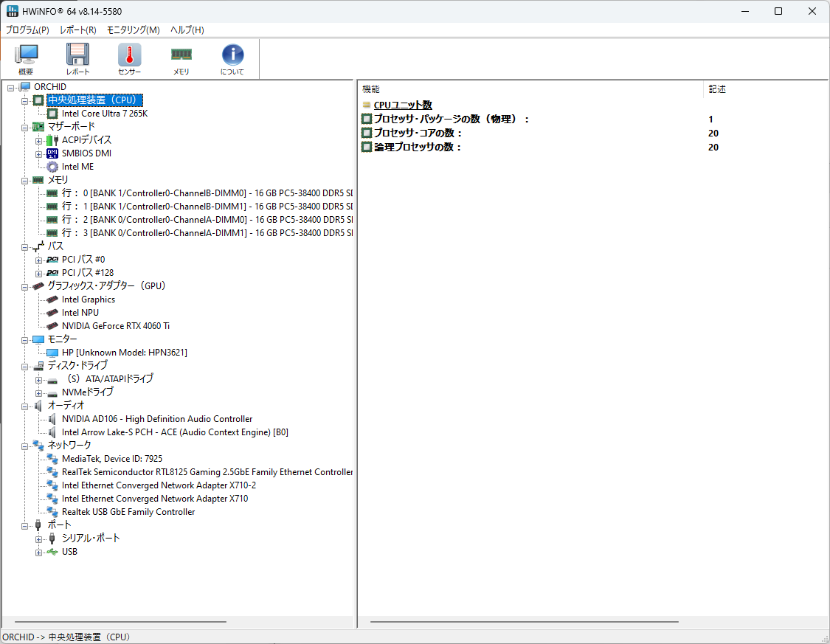
Task: Click the Realtek USB GbE network icon
Action: point(52,512)
